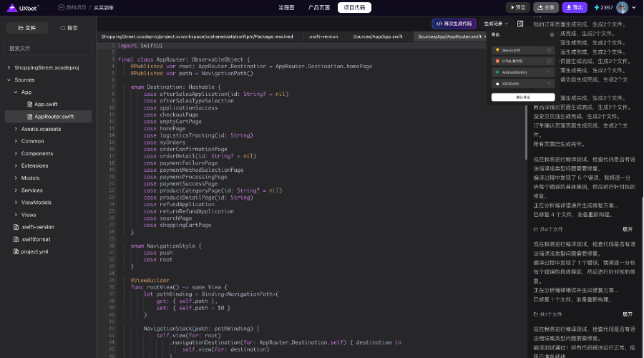Click the 搜索文件 input field
This screenshot has width=644, height=358.
pyautogui.click(x=49, y=48)
